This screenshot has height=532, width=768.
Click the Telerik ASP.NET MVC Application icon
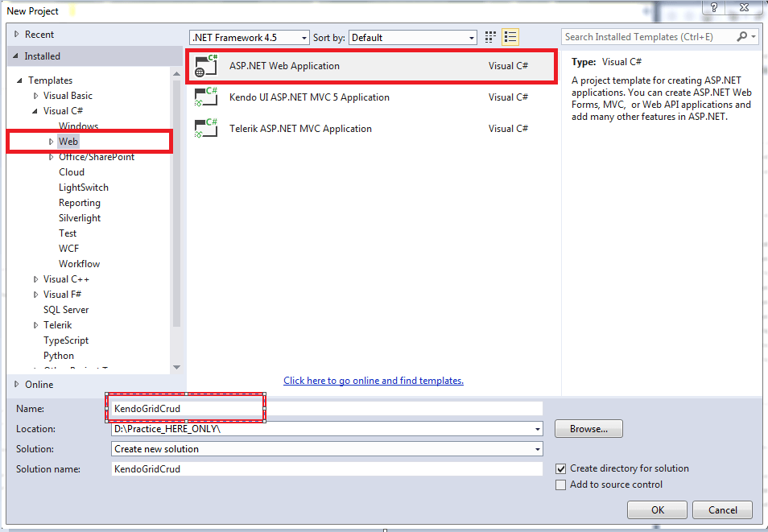[206, 128]
